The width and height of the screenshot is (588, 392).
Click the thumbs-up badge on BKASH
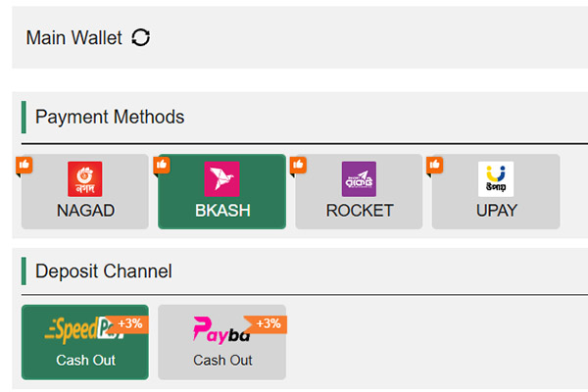coord(162,165)
